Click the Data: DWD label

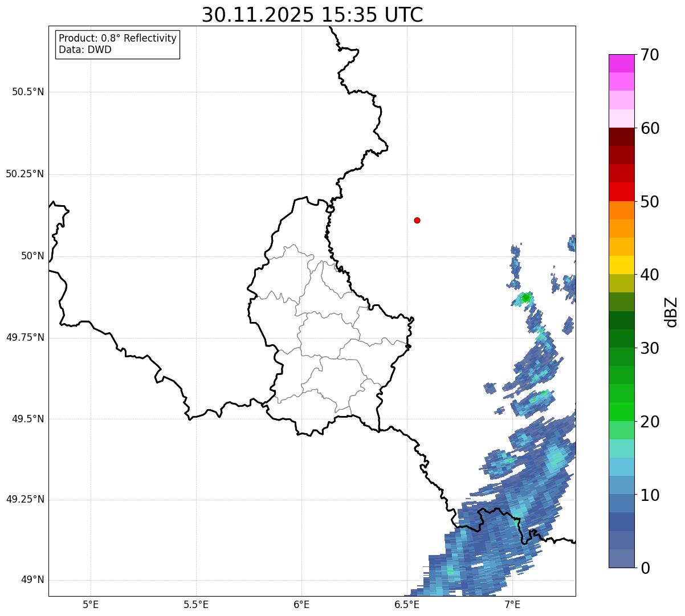click(85, 50)
